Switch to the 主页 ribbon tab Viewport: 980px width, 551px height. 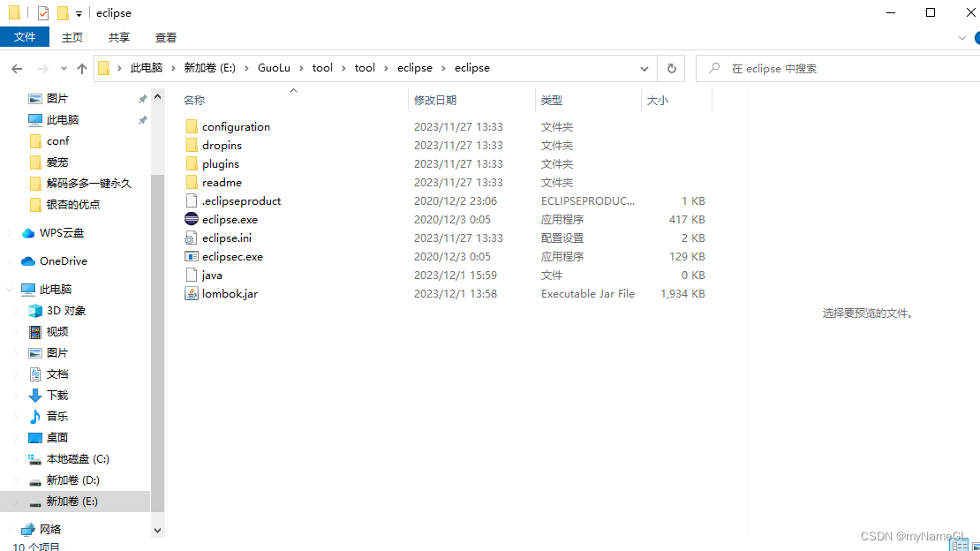point(72,37)
